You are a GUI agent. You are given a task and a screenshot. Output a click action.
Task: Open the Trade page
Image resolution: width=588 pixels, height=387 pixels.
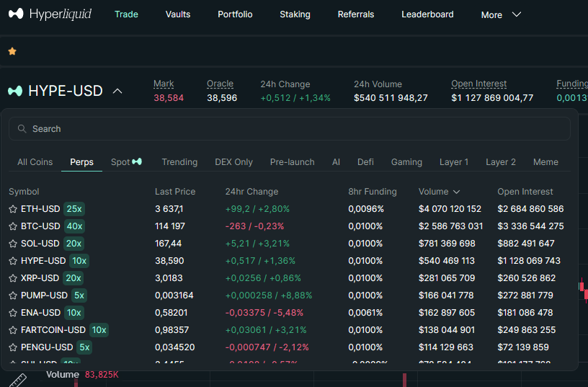coord(126,14)
